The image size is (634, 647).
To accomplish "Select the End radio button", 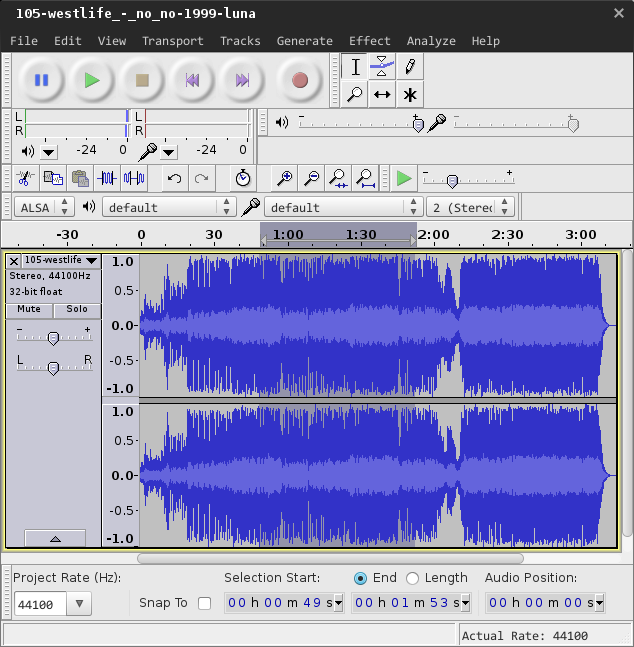I will [360, 578].
